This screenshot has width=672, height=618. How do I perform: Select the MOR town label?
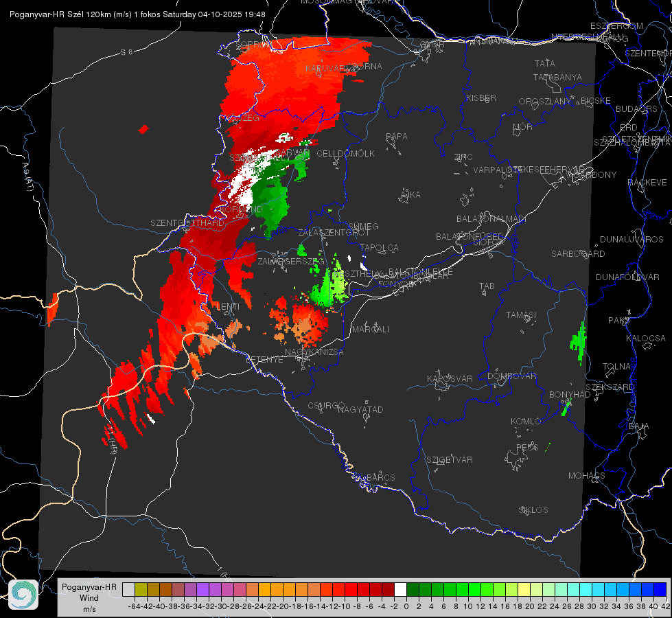pos(523,126)
